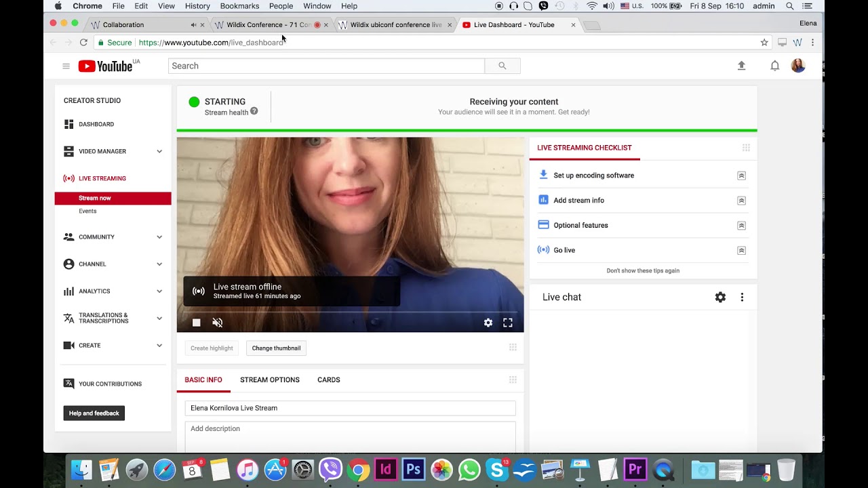Viewport: 868px width, 488px height.
Task: Open video player settings gear
Action: click(x=488, y=323)
